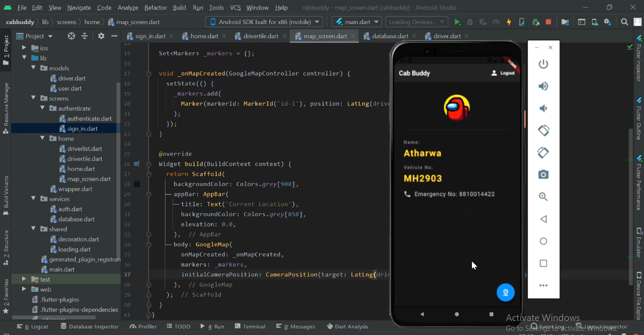Rotate emulator right icon
Viewport: 644px width, 335px height.
click(544, 153)
